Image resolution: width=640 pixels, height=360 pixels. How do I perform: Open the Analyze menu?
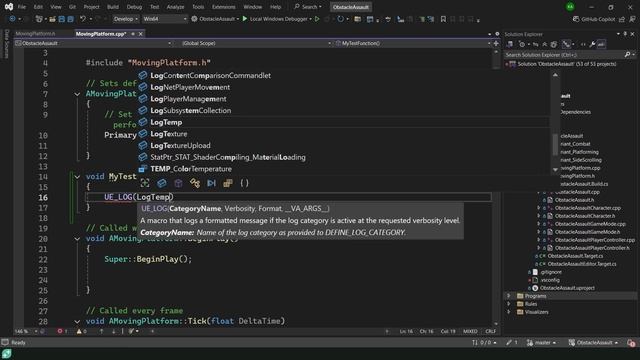(176, 7)
